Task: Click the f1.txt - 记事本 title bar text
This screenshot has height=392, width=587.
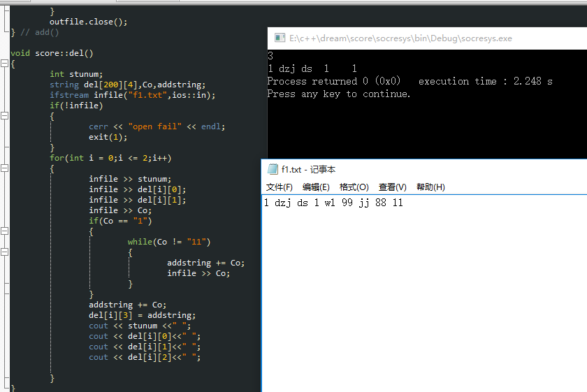Action: [308, 170]
